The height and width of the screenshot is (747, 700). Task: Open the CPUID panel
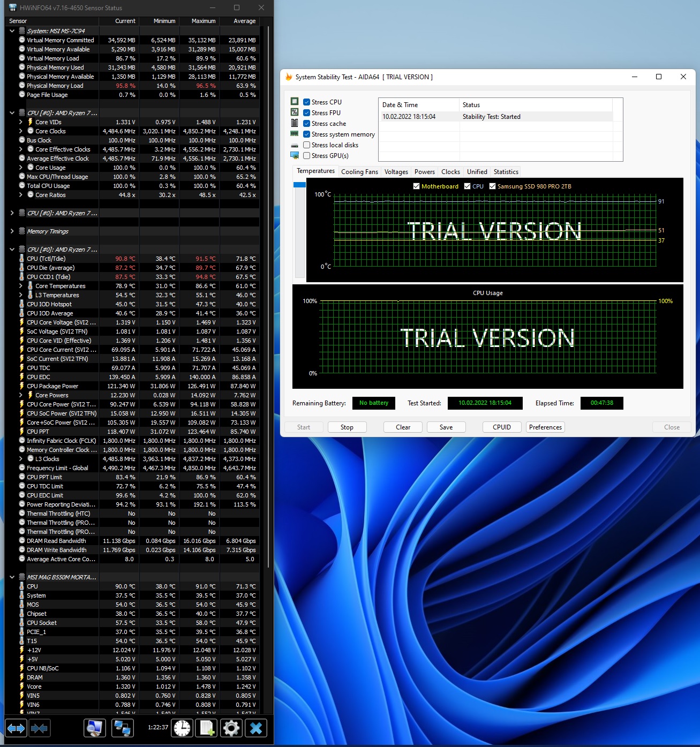[x=502, y=427]
